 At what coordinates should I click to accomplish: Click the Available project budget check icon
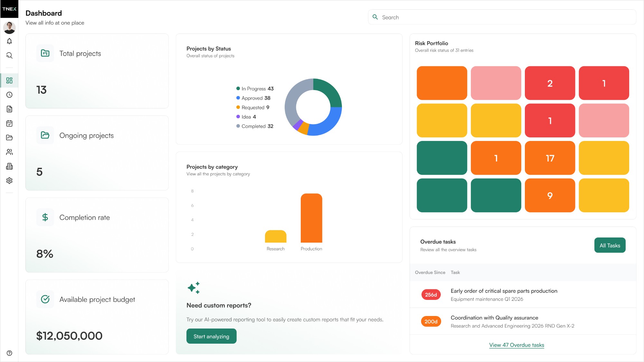(45, 299)
